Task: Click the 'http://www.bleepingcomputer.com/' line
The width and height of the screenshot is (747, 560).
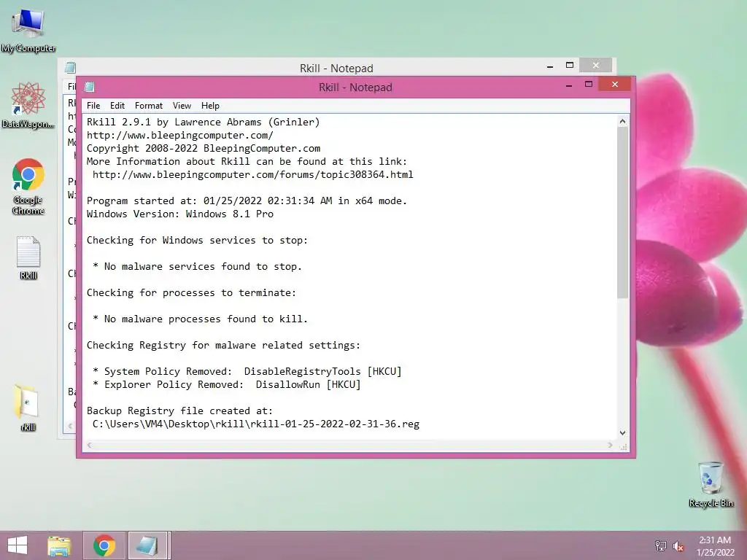Action: point(180,135)
